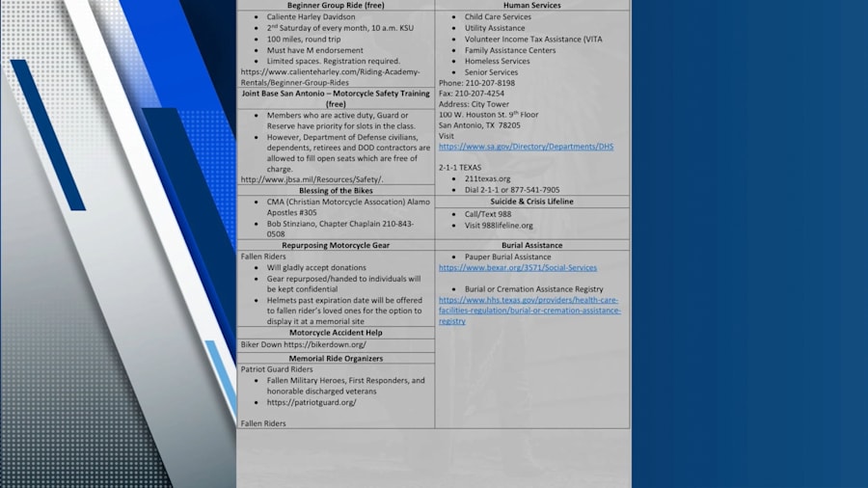Open the bexar.org Social-Services link
The width and height of the screenshot is (868, 488).
518,268
